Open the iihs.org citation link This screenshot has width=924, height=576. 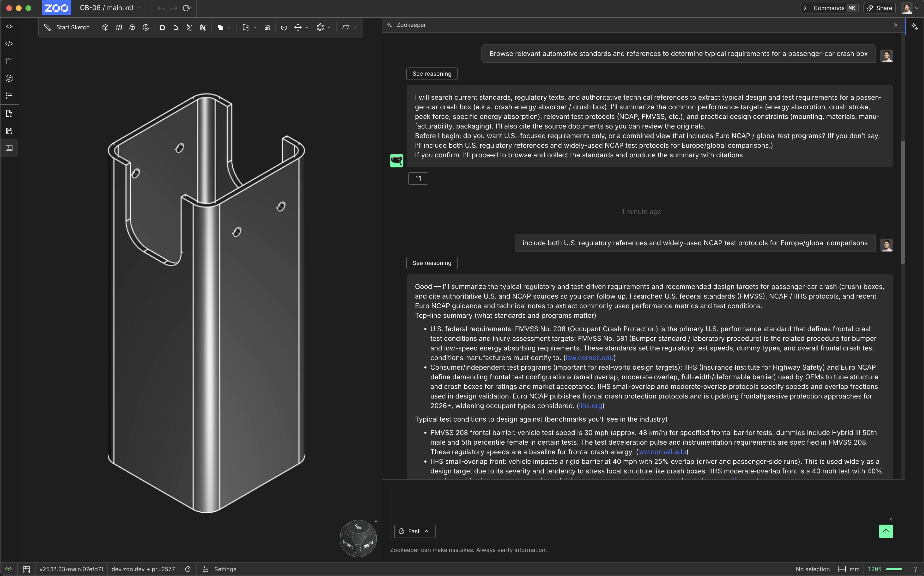tap(590, 406)
